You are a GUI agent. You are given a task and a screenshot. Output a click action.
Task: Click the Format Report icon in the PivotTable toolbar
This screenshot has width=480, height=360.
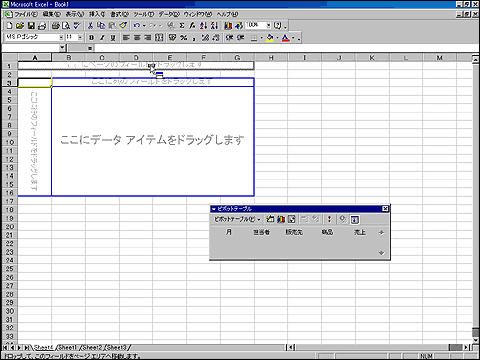(270, 219)
